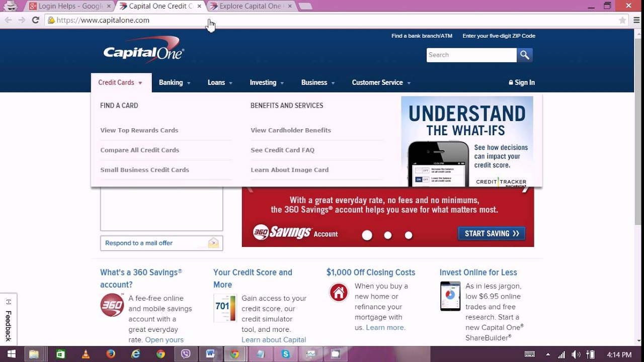
Task: Open $1,000 Off Closing Costs heading
Action: click(371, 272)
